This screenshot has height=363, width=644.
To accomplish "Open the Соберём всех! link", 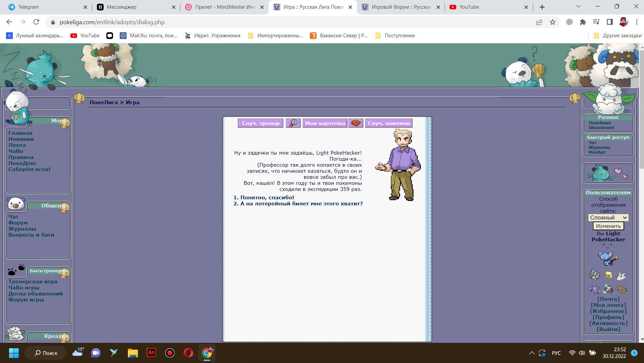I will (29, 169).
